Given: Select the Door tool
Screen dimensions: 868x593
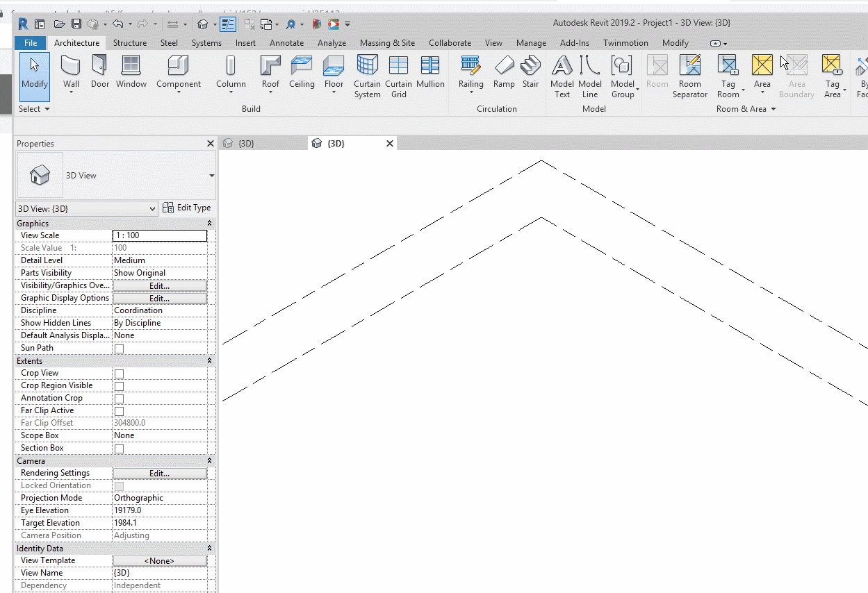Looking at the screenshot, I should [99, 76].
